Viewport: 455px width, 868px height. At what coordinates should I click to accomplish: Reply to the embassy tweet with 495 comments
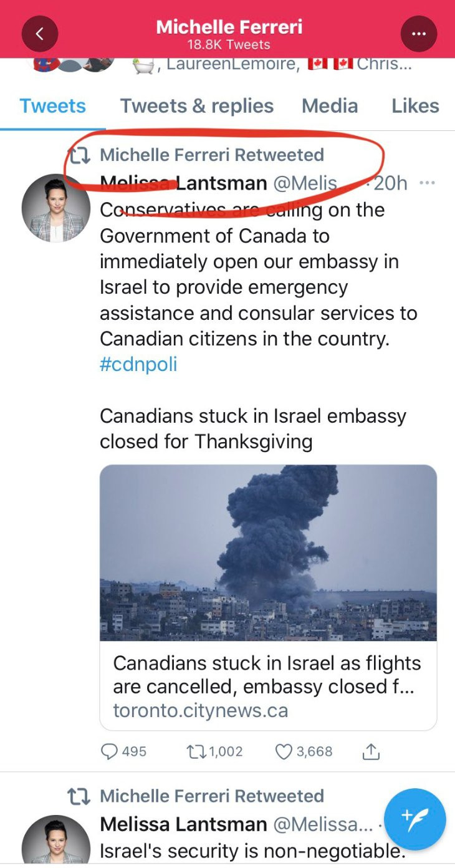tap(110, 751)
